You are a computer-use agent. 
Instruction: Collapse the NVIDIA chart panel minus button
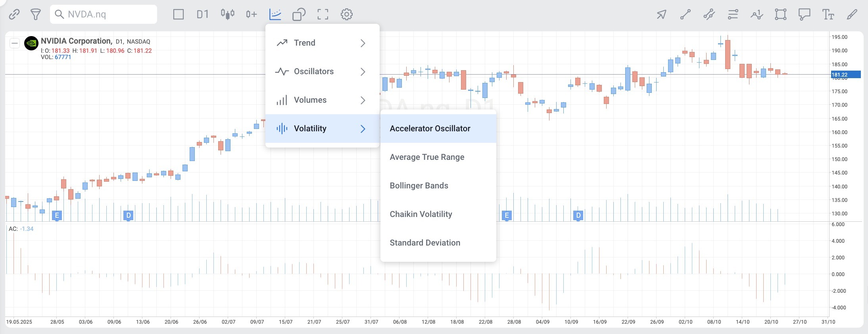(15, 43)
